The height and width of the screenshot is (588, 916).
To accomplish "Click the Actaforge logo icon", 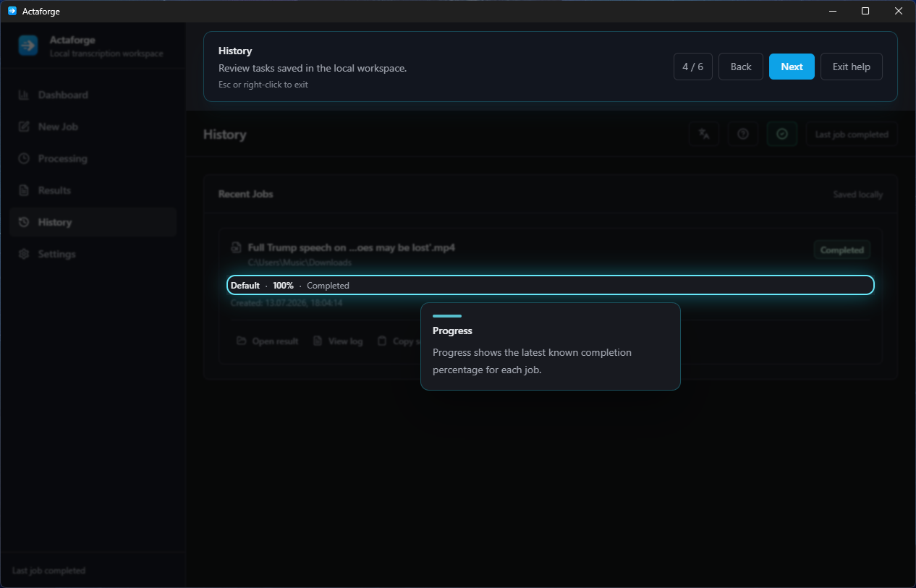I will (28, 46).
